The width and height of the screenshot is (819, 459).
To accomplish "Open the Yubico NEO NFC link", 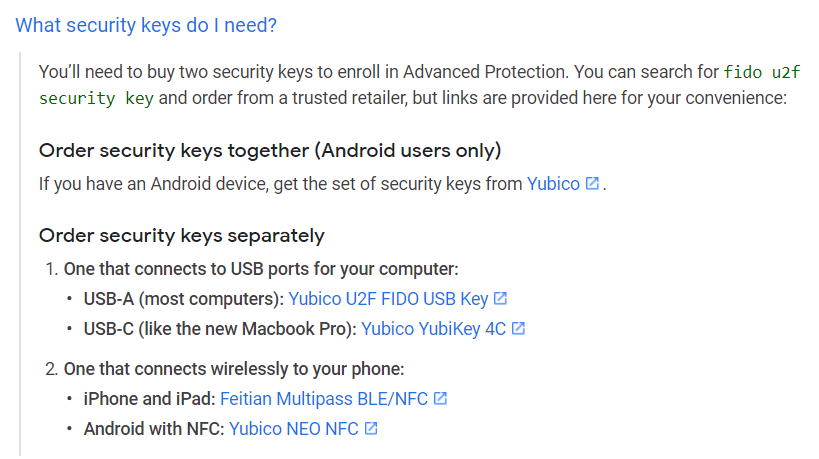I will coord(294,429).
